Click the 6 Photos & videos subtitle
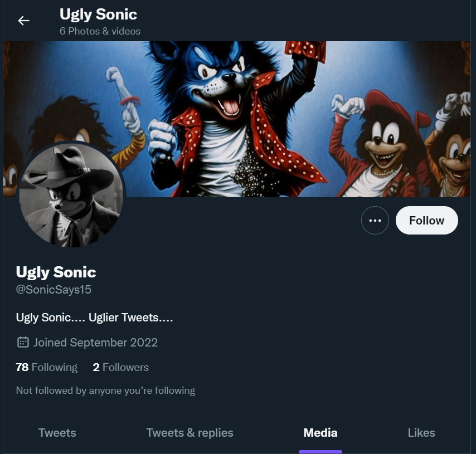 click(100, 31)
